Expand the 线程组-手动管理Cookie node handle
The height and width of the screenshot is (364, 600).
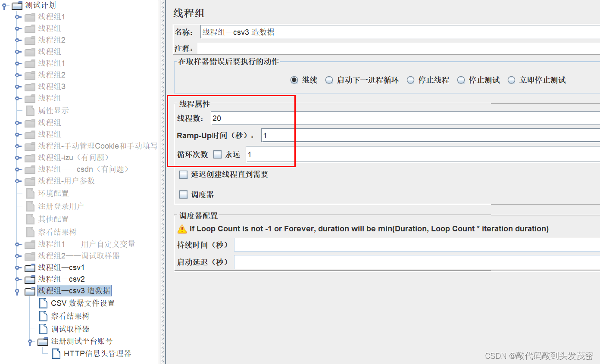coord(18,146)
